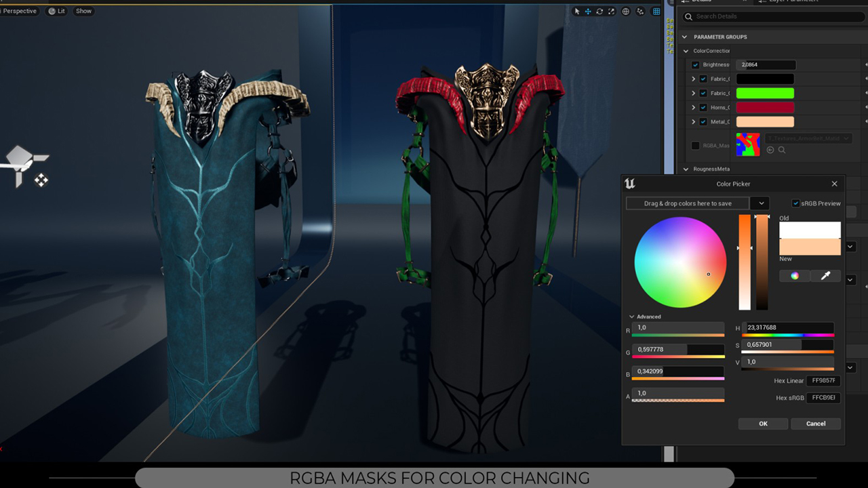Click the magnifier icon below the texture dropdown
Screen dimensions: 868x488
click(x=782, y=150)
